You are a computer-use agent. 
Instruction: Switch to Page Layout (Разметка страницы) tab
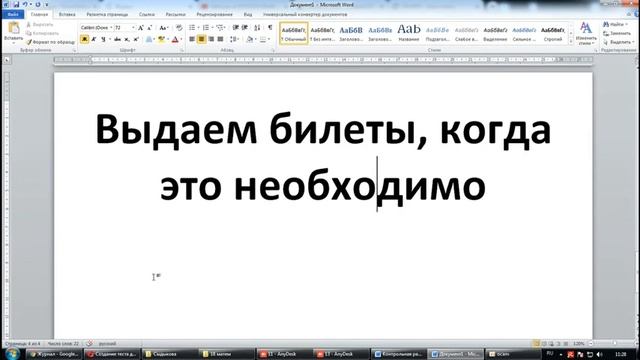[x=107, y=14]
